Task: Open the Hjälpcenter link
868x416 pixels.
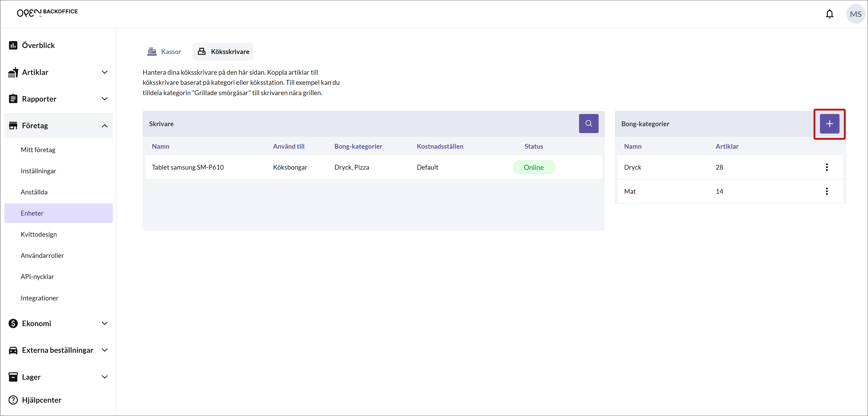Action: tap(41, 400)
